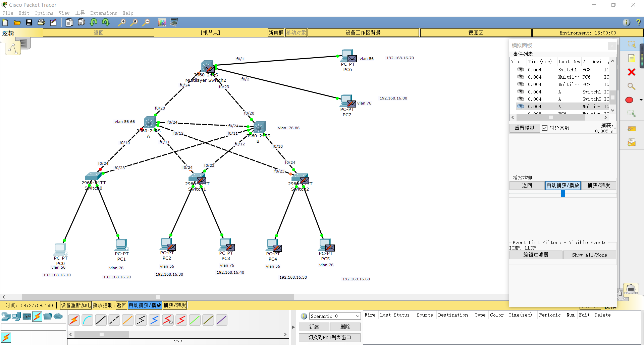Toggle visibility eye for A to Switch2 event
This screenshot has width=644, height=345.
pyautogui.click(x=521, y=99)
